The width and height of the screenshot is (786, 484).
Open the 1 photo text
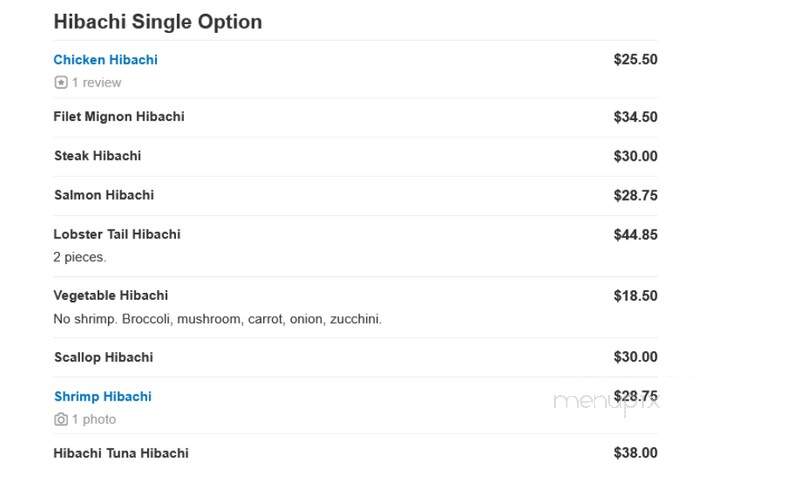pyautogui.click(x=94, y=419)
